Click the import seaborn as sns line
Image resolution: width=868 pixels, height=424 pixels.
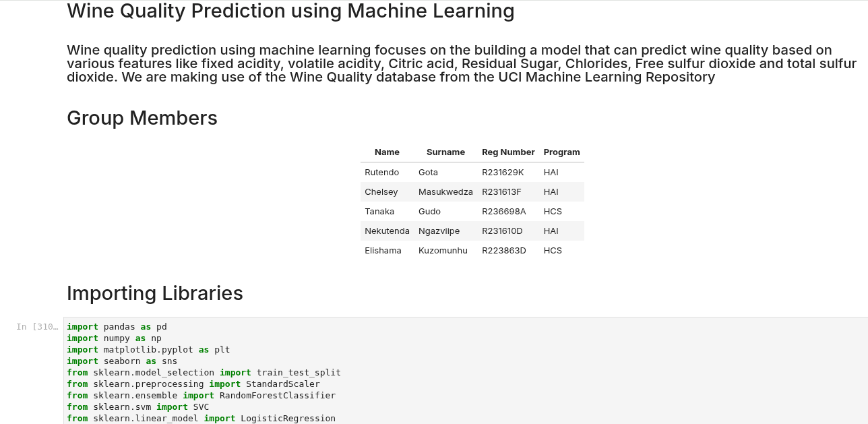coord(122,361)
